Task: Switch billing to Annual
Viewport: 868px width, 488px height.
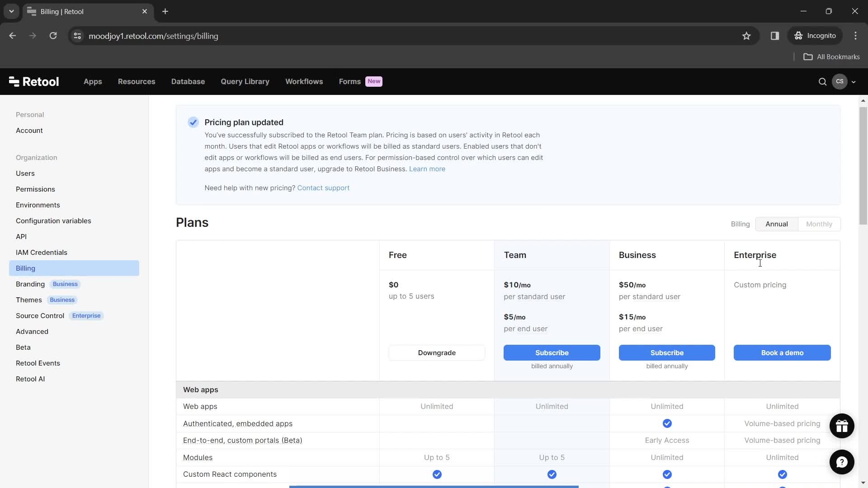Action: 777,224
